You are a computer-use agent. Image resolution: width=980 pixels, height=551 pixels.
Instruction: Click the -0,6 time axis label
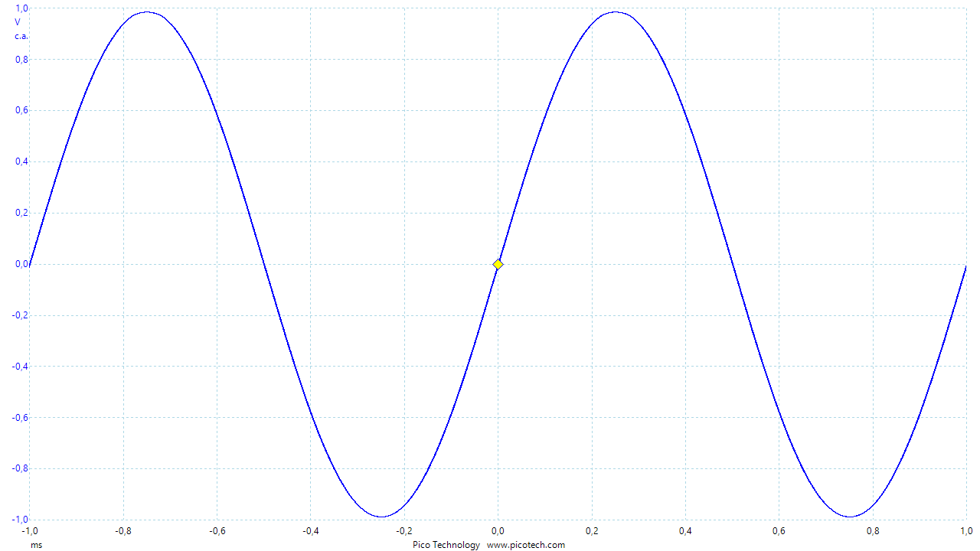tap(217, 530)
